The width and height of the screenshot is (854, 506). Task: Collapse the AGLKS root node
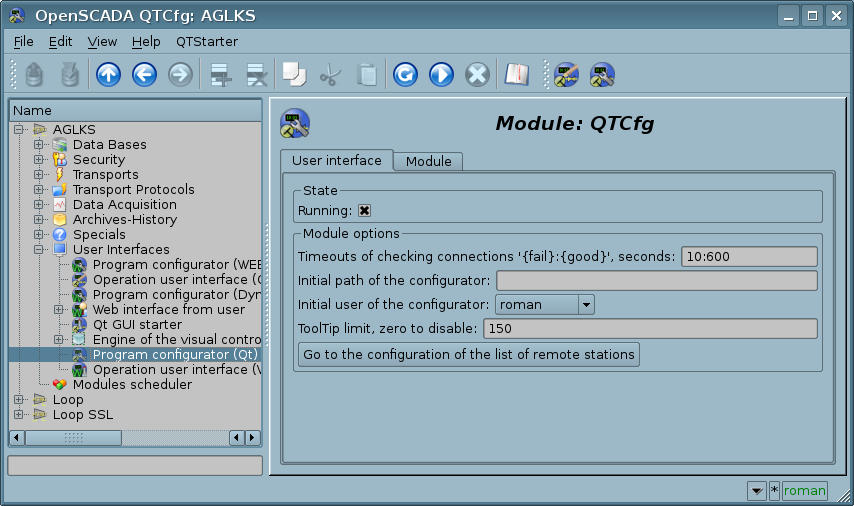tap(19, 130)
